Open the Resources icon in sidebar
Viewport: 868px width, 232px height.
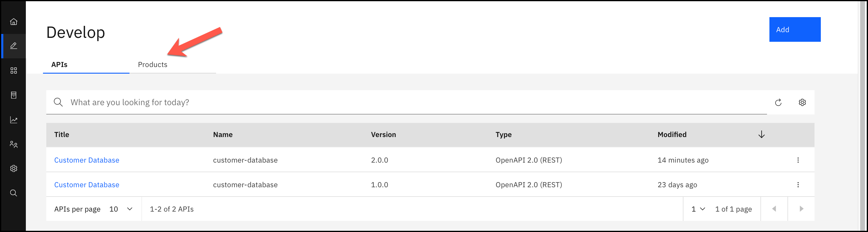point(14,95)
